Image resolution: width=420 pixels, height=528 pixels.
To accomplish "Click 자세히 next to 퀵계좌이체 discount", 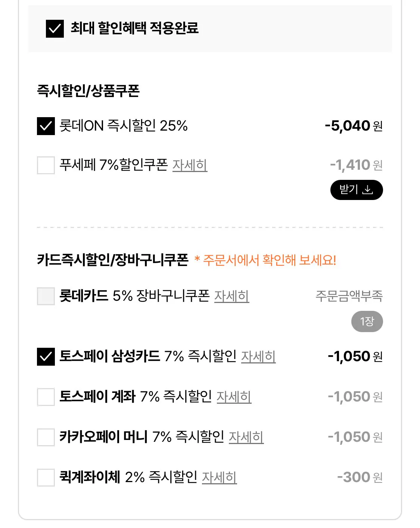I will (219, 477).
